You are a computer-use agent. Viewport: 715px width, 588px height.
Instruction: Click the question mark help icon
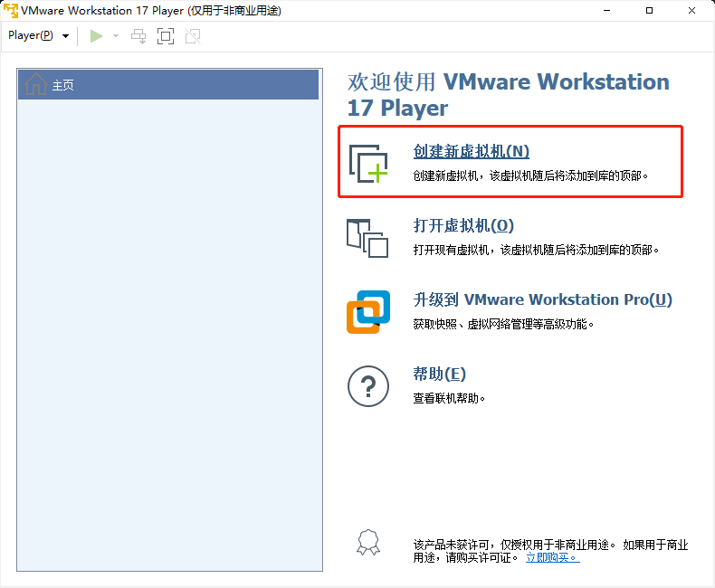[368, 386]
